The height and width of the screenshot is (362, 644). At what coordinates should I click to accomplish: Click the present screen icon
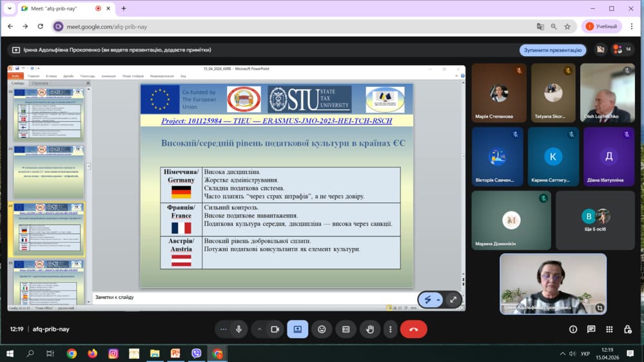298,329
